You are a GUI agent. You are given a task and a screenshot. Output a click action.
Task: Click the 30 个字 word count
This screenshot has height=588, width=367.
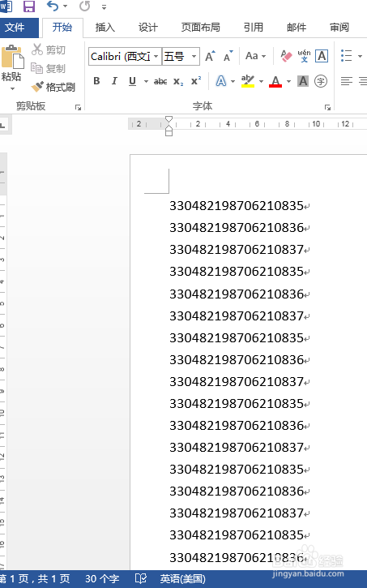point(102,579)
